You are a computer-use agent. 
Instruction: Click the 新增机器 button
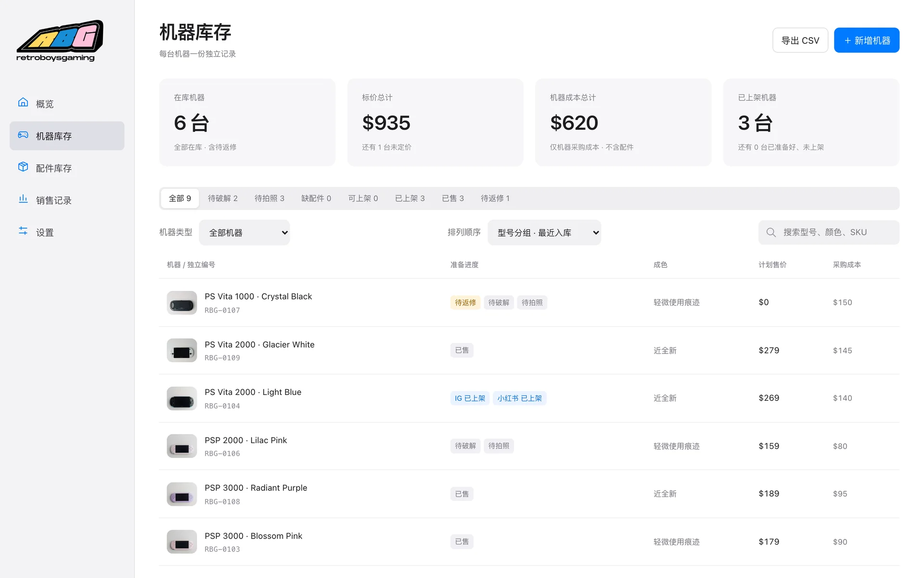point(867,40)
